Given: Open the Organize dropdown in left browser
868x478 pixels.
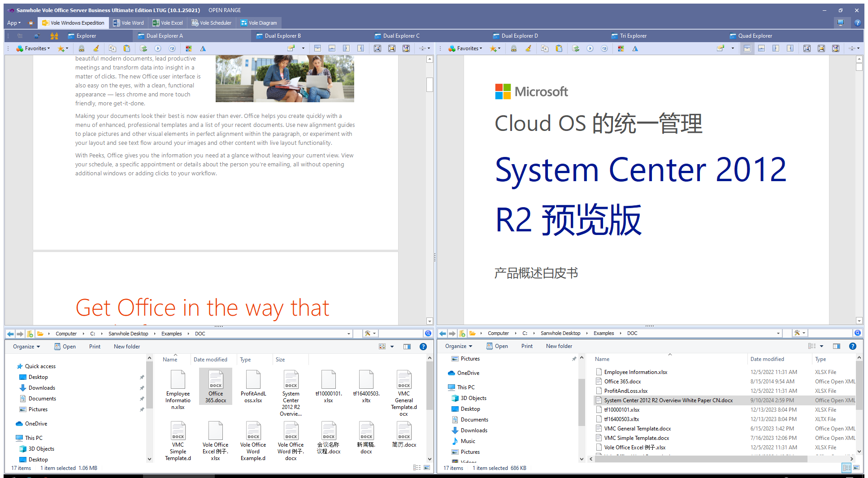Looking at the screenshot, I should 26,347.
